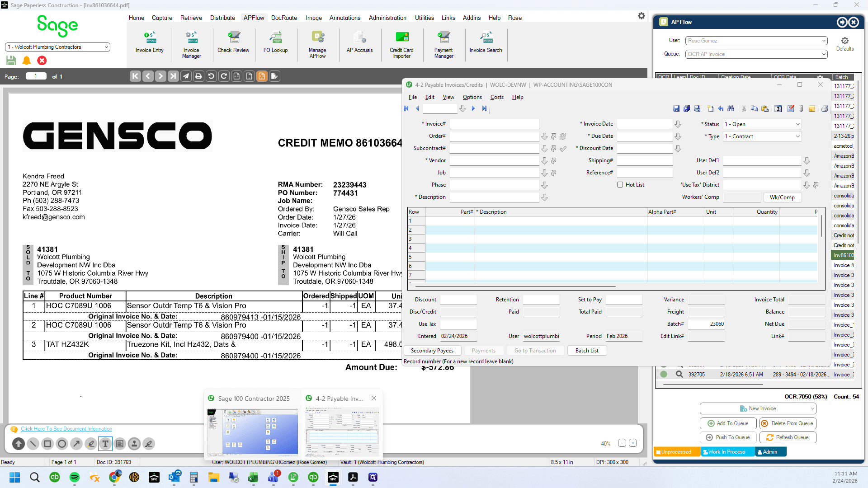Expand the New Invoice dropdown
Image resolution: width=868 pixels, height=488 pixels.
[x=812, y=408]
